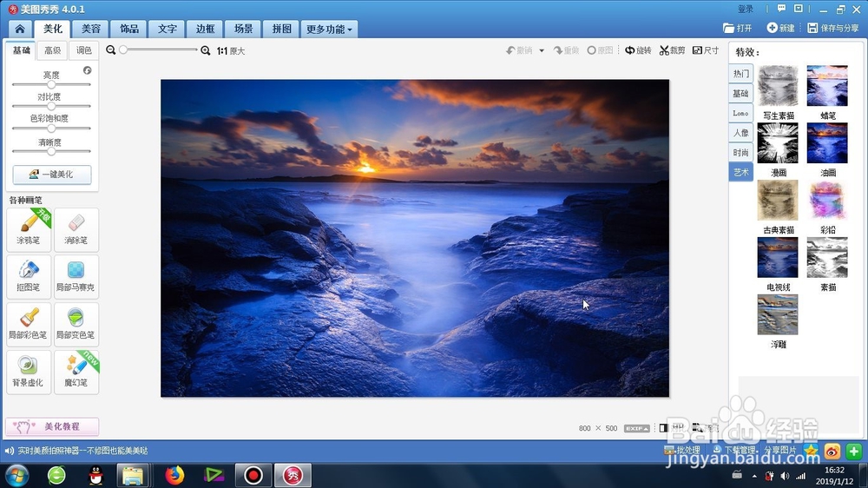868x488 pixels.
Task: Apply the 古典素描 effect thumbnail
Action: (x=778, y=200)
